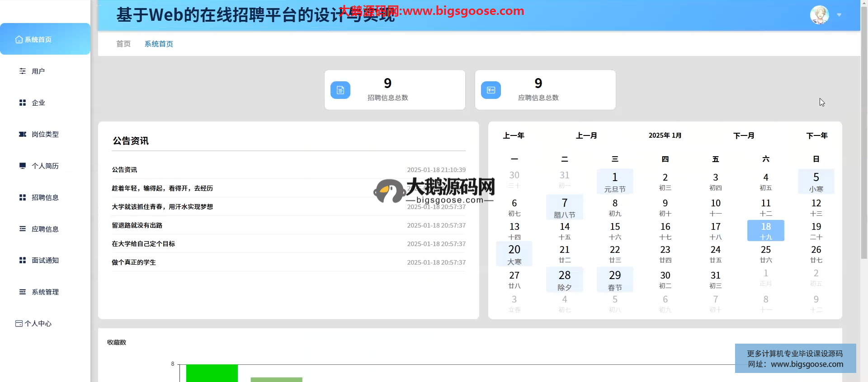This screenshot has height=382, width=868.
Task: Click the grid icon next to 企业
Action: [23, 103]
